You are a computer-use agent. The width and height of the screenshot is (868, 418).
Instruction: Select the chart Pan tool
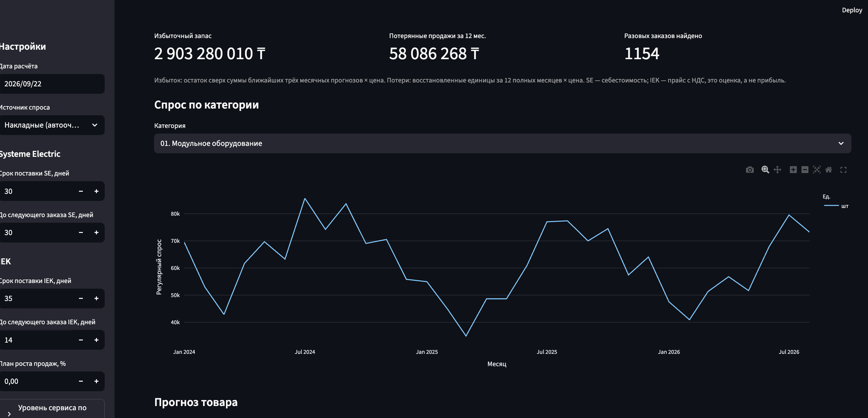tap(777, 170)
